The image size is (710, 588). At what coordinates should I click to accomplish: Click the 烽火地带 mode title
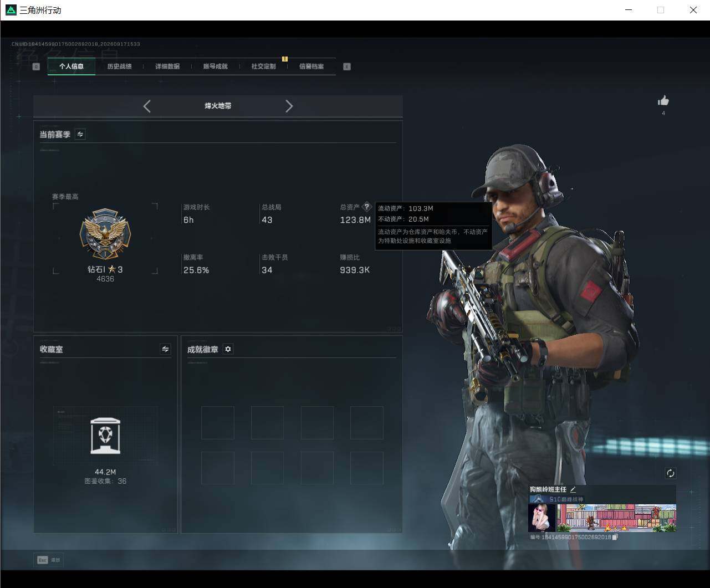[x=218, y=106]
